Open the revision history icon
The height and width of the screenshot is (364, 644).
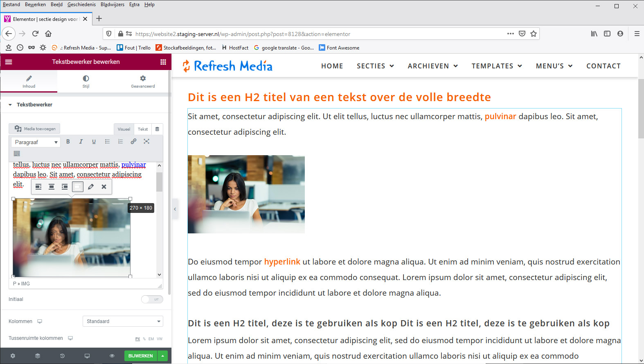(x=62, y=356)
